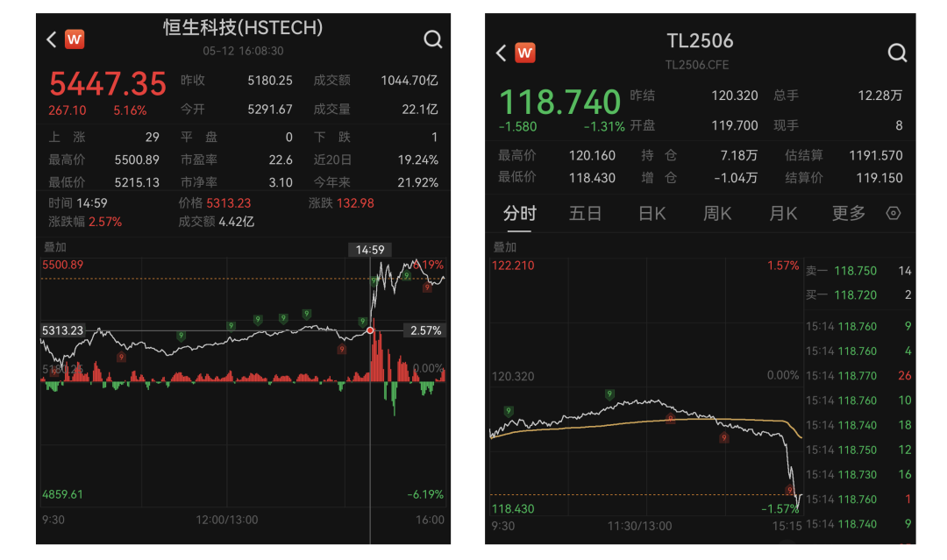Click the TL2506 chart's 122.210 top price label

pyautogui.click(x=513, y=266)
